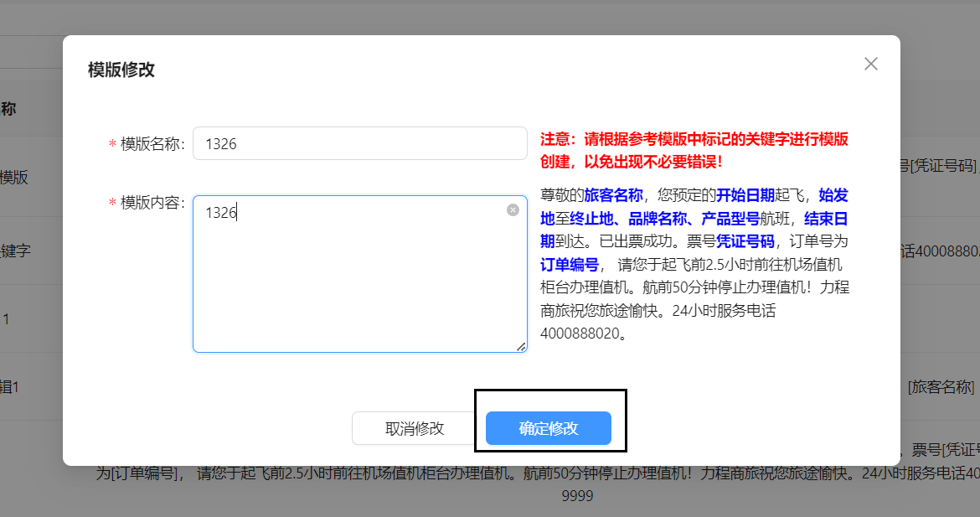The width and height of the screenshot is (980, 517).
Task: Click the blue 产品型号 keyword
Action: (730, 220)
